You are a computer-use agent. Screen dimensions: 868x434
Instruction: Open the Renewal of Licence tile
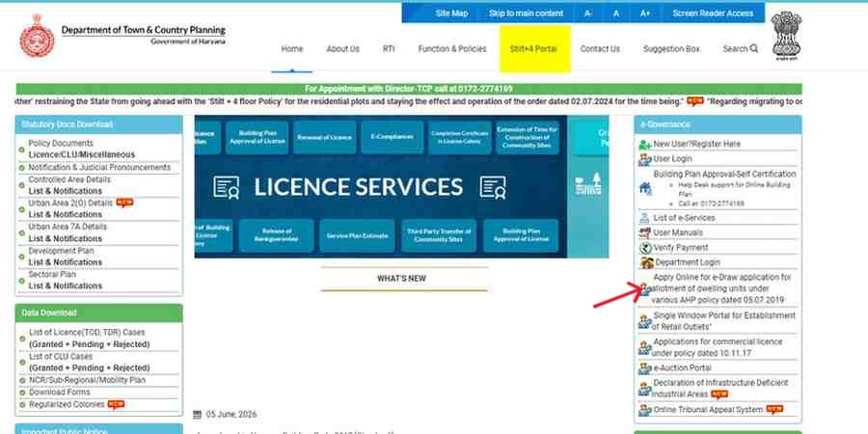click(x=324, y=137)
